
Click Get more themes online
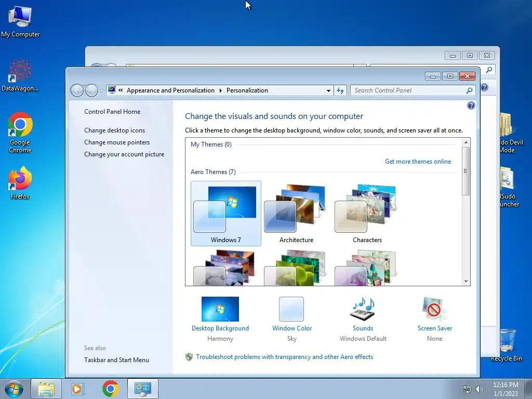tap(418, 162)
